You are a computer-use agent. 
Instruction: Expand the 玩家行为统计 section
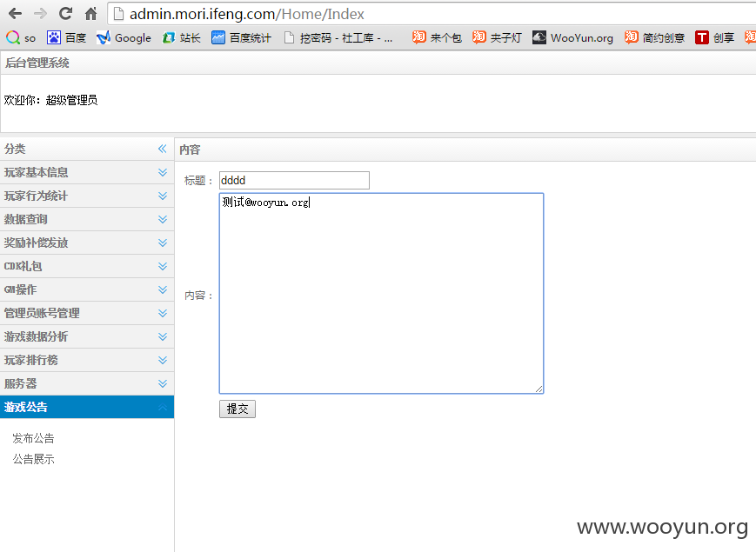87,196
